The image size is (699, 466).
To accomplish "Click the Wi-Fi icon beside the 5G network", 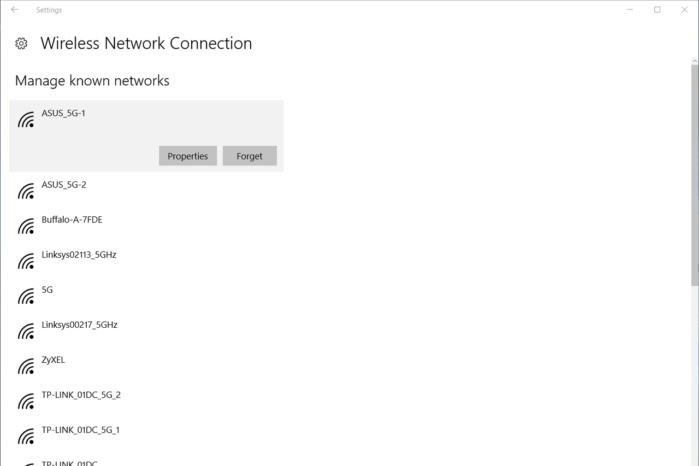I will (x=26, y=296).
